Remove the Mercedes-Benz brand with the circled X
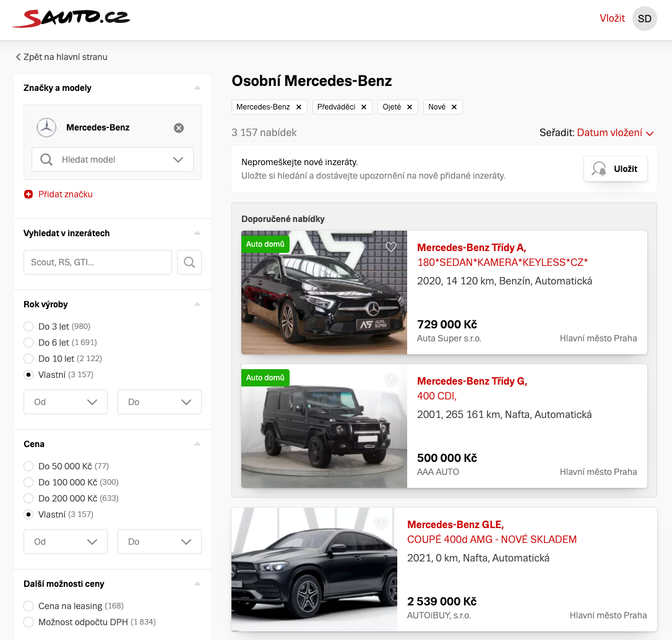This screenshot has width=672, height=640. (179, 127)
